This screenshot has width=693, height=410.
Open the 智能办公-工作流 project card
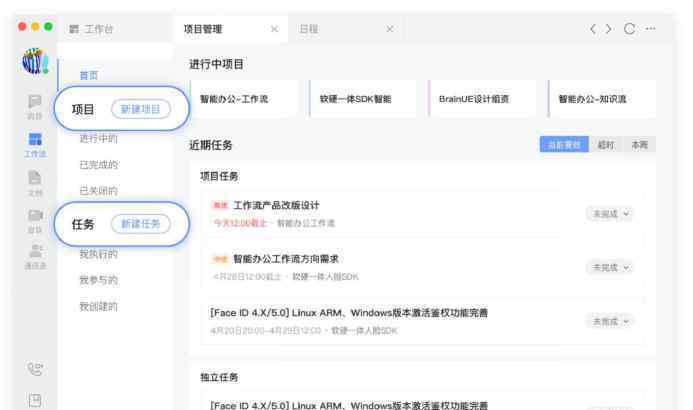coord(244,99)
